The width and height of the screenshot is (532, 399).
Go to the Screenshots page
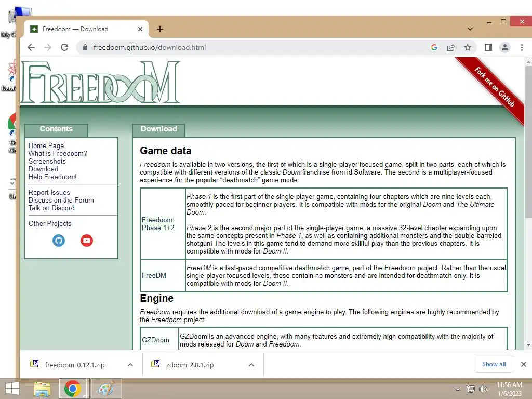pyautogui.click(x=47, y=161)
